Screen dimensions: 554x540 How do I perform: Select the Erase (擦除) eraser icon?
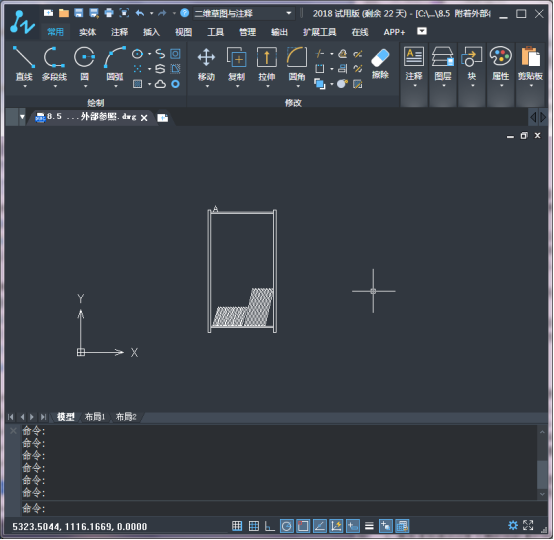[x=380, y=58]
